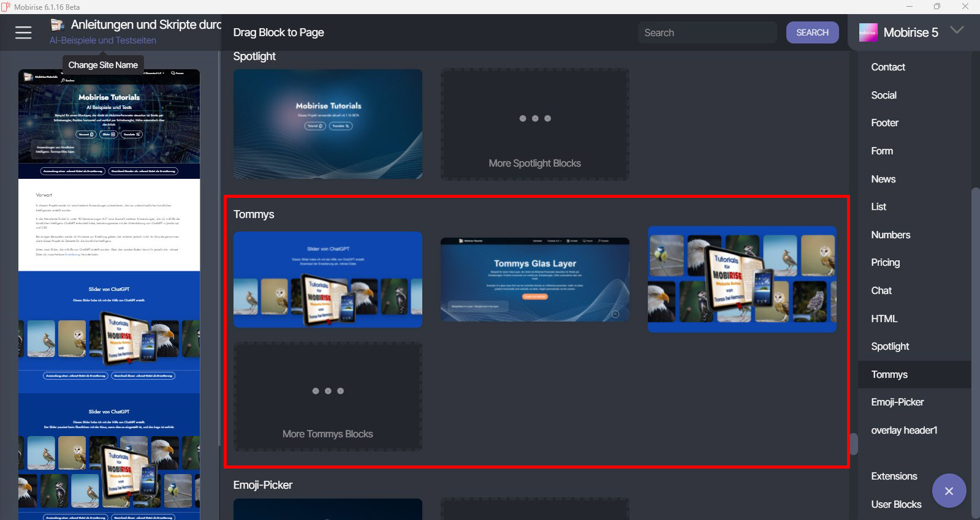
Task: Select the HTML block category
Action: [884, 318]
